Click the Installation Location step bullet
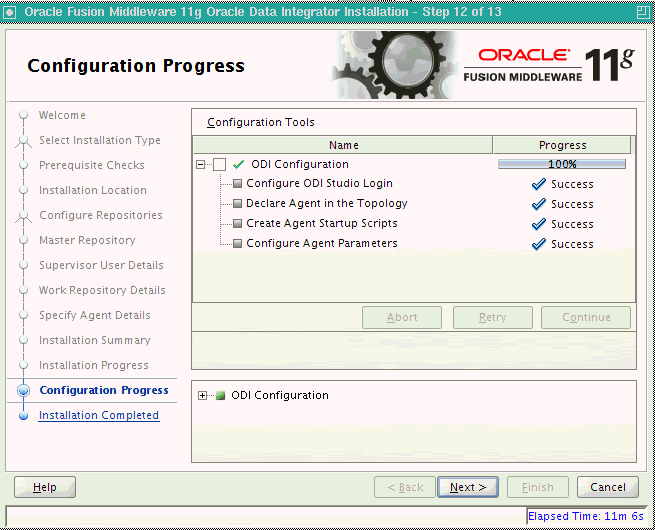The height and width of the screenshot is (530, 655). click(x=24, y=190)
